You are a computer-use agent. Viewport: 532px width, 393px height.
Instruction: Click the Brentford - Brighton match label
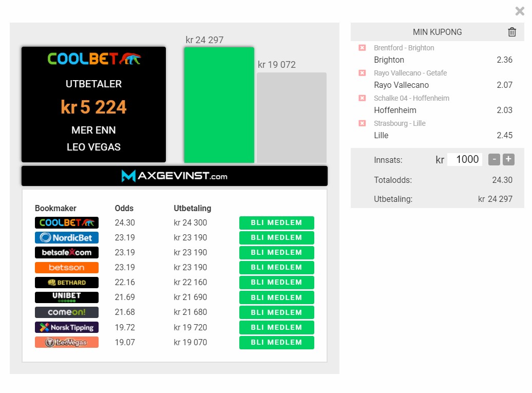(x=404, y=48)
